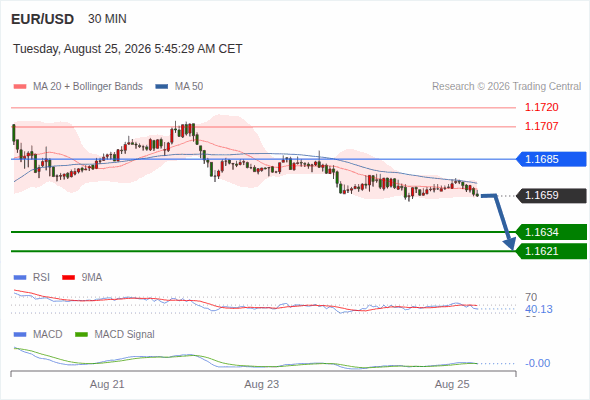Click the Aug 25 date axis label
This screenshot has width=590, height=400.
(452, 384)
